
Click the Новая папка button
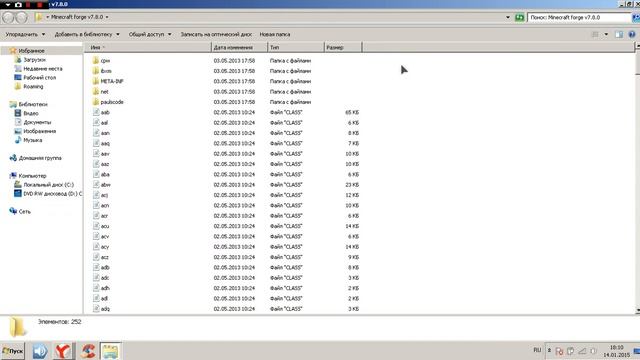tap(275, 34)
